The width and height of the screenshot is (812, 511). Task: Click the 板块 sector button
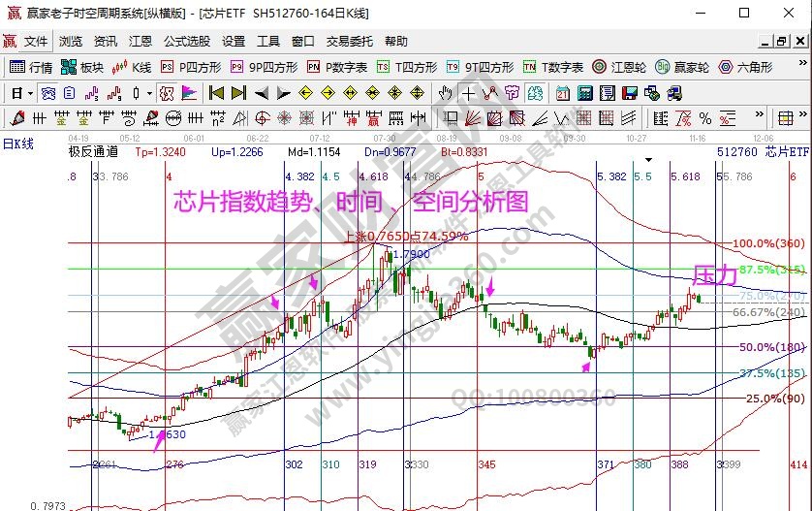tap(82, 67)
